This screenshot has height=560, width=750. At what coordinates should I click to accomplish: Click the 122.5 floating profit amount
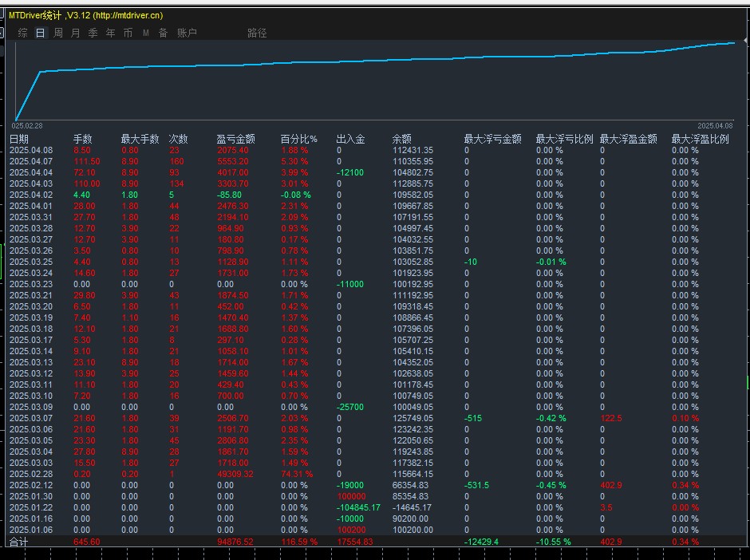[x=611, y=419]
